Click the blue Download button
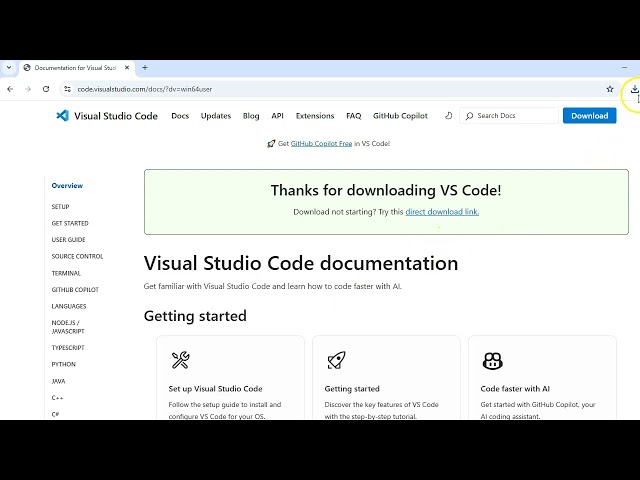This screenshot has width=640, height=480. point(589,116)
